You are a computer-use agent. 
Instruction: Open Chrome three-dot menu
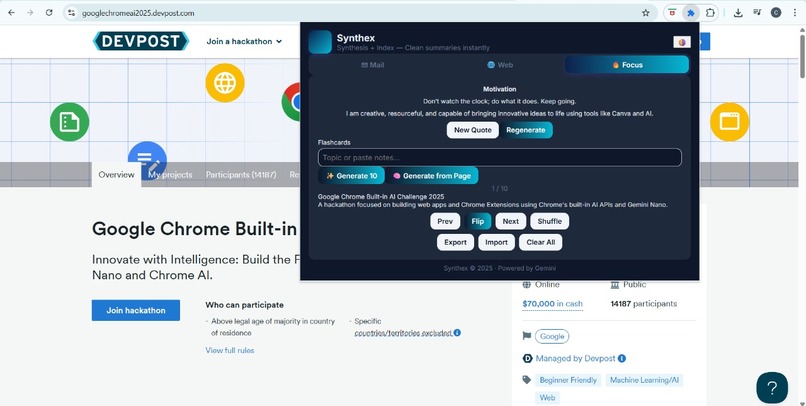click(x=795, y=13)
